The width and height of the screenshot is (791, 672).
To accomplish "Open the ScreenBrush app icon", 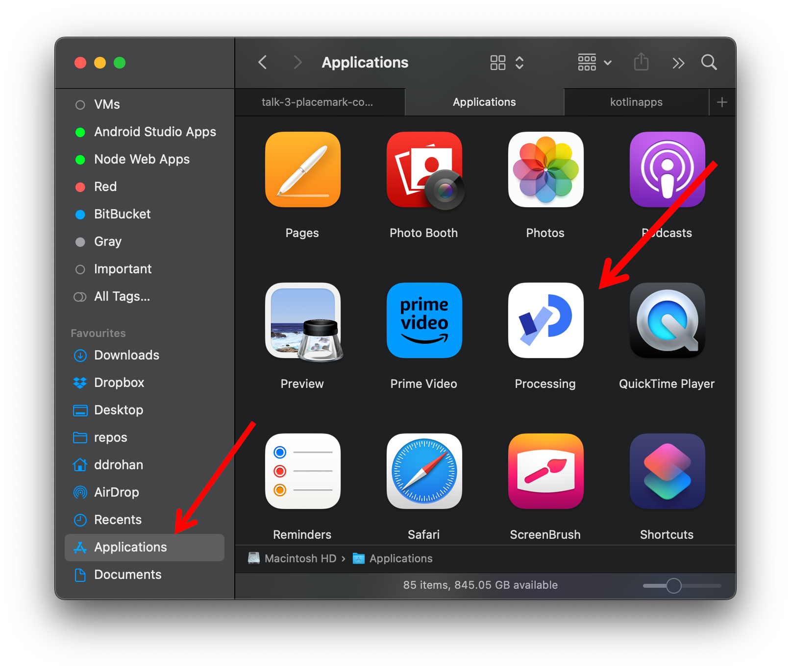I will point(545,471).
